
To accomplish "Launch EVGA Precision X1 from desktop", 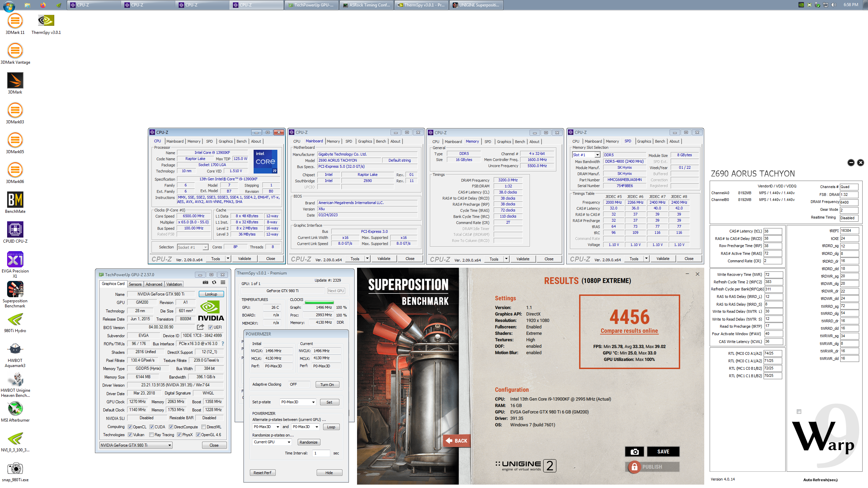I will click(x=15, y=265).
